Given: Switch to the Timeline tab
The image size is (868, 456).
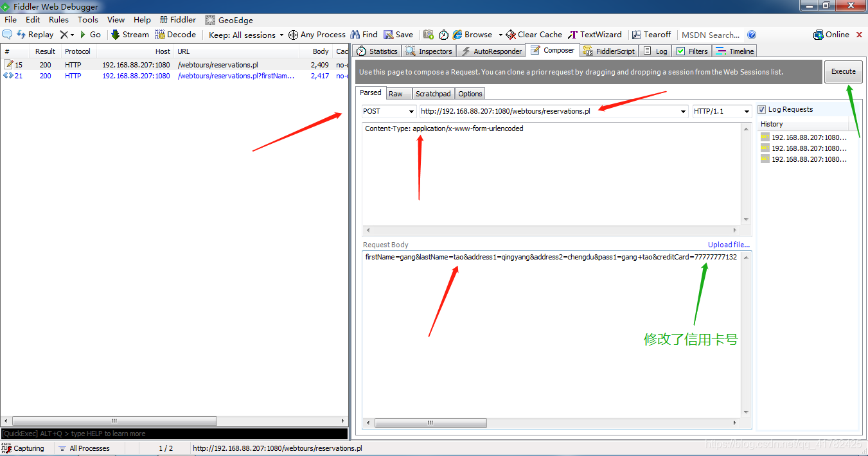Looking at the screenshot, I should point(735,51).
